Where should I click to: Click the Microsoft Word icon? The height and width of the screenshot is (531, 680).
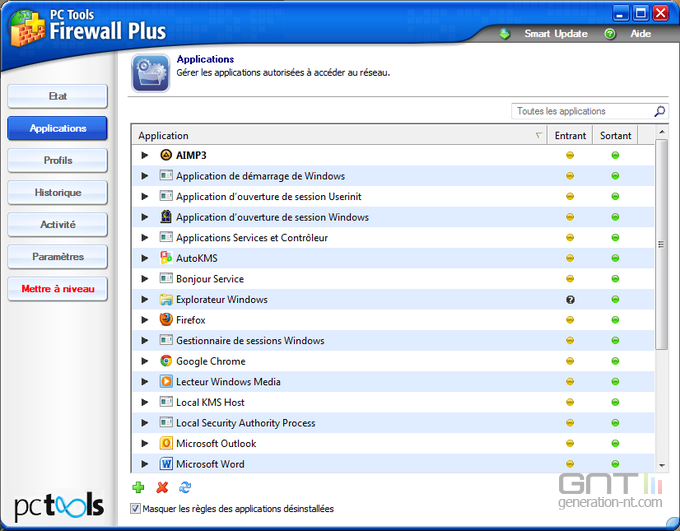pos(166,464)
